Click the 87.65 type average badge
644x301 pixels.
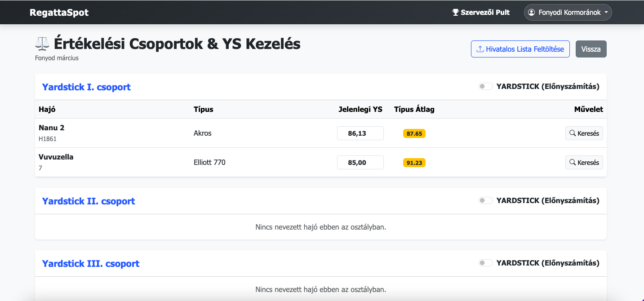[414, 133]
